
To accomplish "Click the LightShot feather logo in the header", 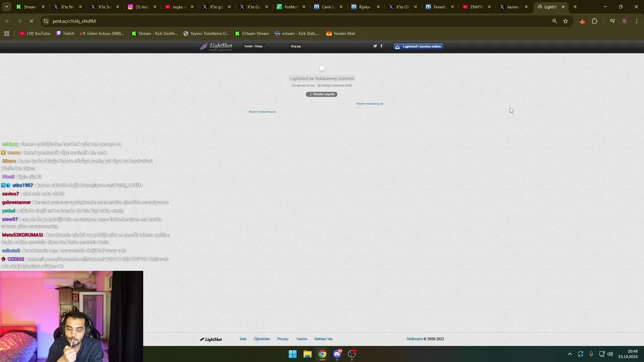I will coord(216,46).
